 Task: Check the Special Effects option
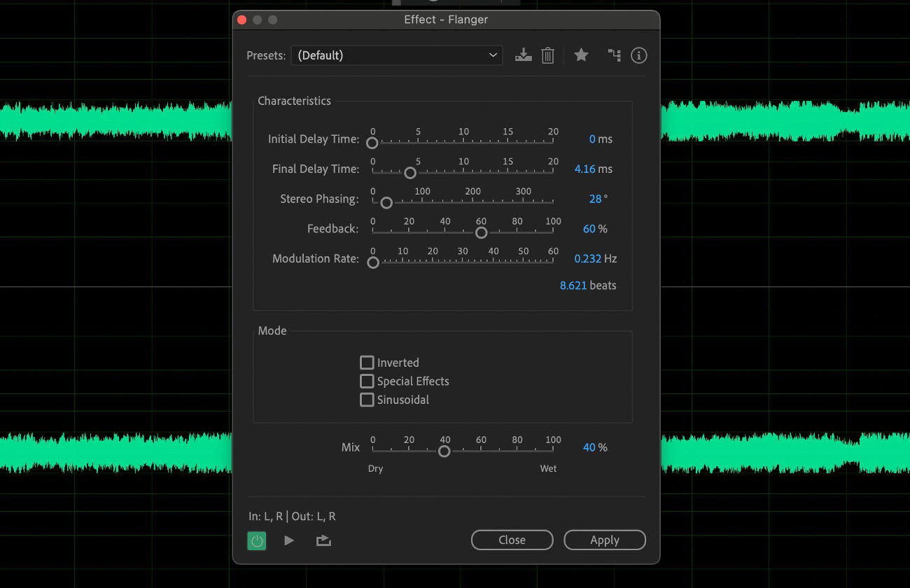(367, 381)
